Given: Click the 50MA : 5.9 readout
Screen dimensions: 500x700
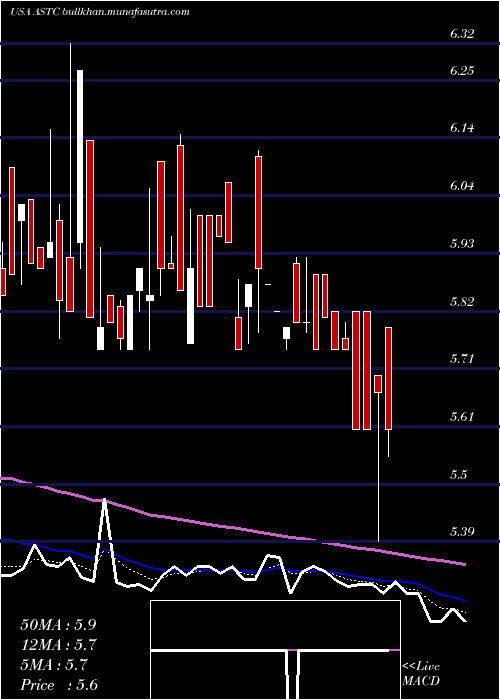Looking at the screenshot, I should coord(58,625).
